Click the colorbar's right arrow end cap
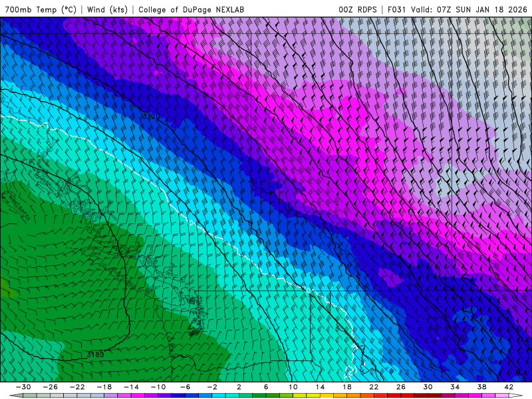Image resolution: width=532 pixels, height=399 pixels. (x=516, y=396)
